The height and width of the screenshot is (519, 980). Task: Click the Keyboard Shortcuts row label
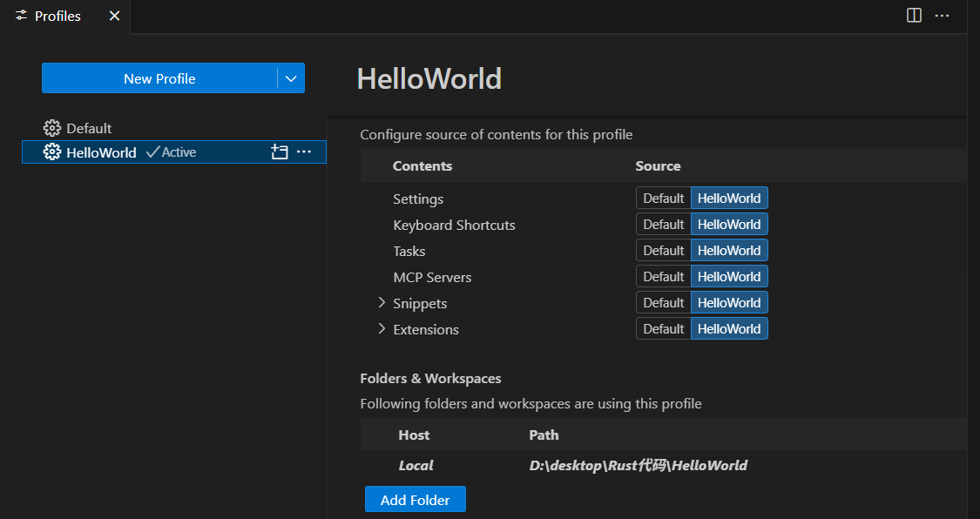click(x=454, y=225)
